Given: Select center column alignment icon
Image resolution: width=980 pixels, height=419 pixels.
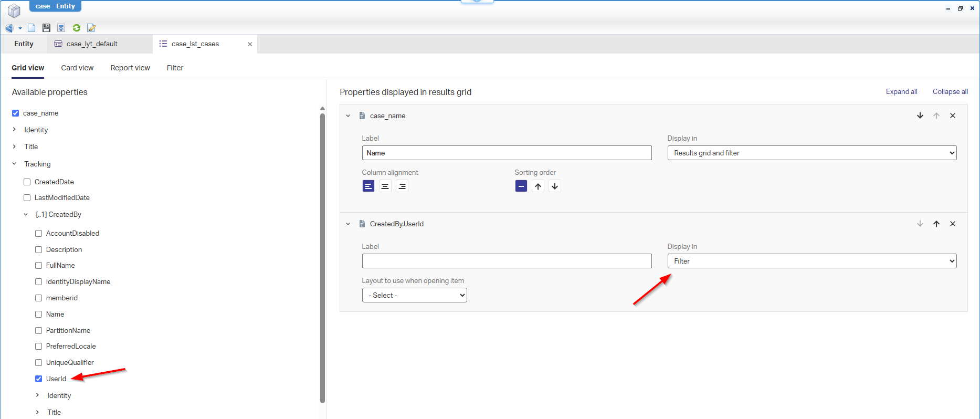Looking at the screenshot, I should point(385,186).
